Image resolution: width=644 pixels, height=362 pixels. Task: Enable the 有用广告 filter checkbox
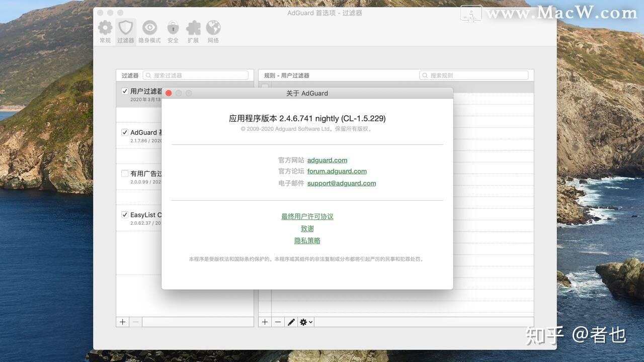pos(125,173)
